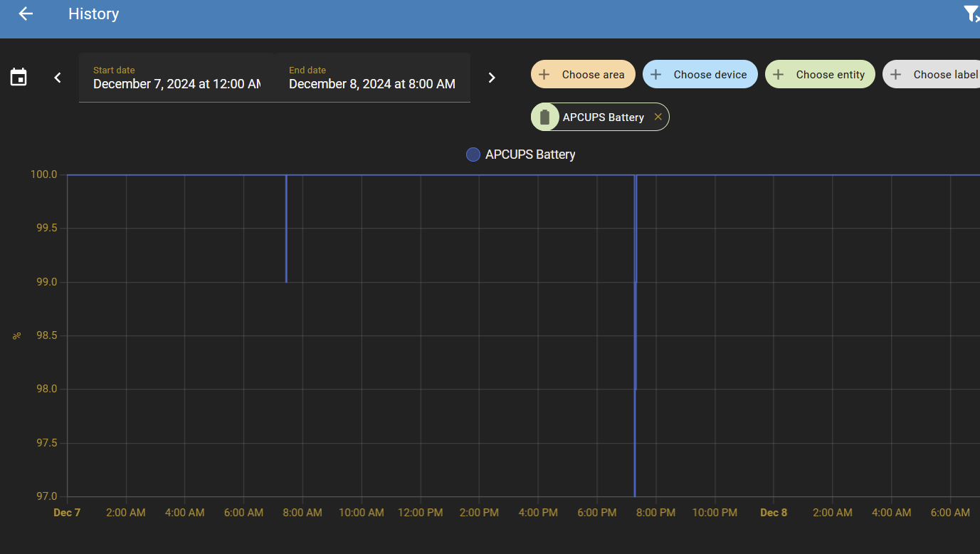Edit the Start date field
This screenshot has height=554, width=980.
(176, 78)
